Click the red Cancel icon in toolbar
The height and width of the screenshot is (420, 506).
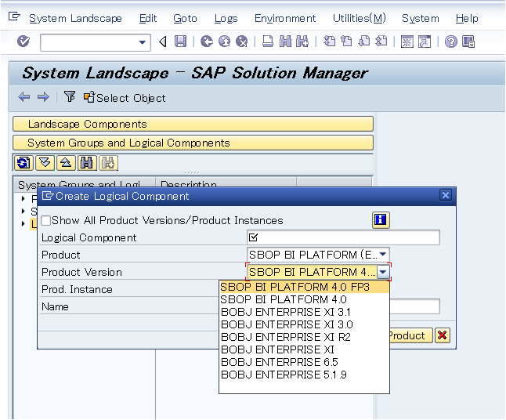point(242,42)
